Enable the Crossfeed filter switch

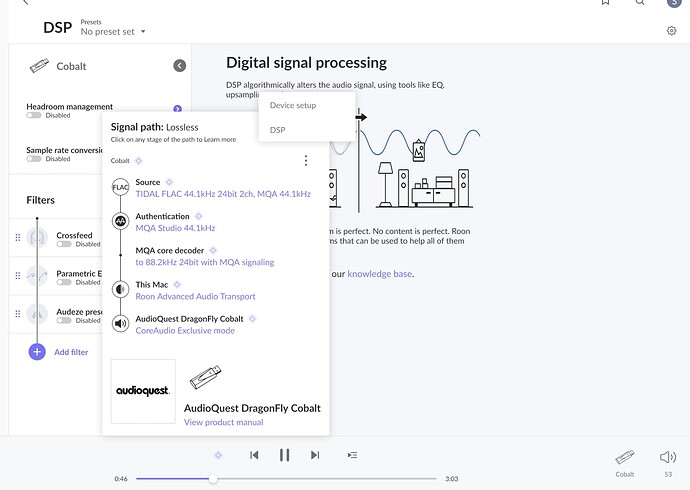[x=64, y=244]
